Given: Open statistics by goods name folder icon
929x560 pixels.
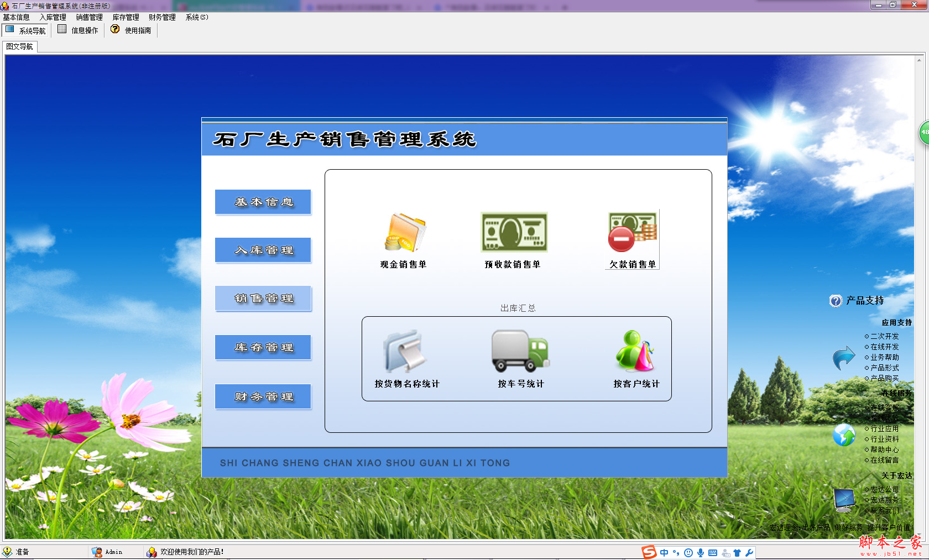Looking at the screenshot, I should pos(405,353).
